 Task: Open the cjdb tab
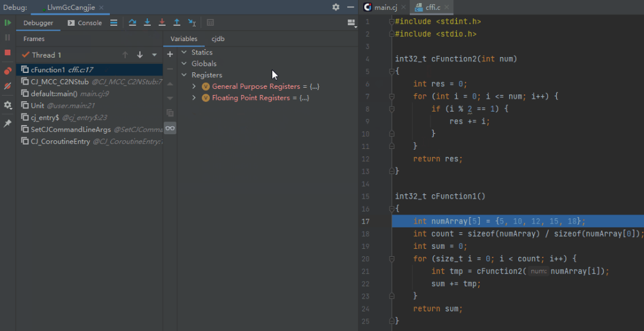(x=218, y=39)
